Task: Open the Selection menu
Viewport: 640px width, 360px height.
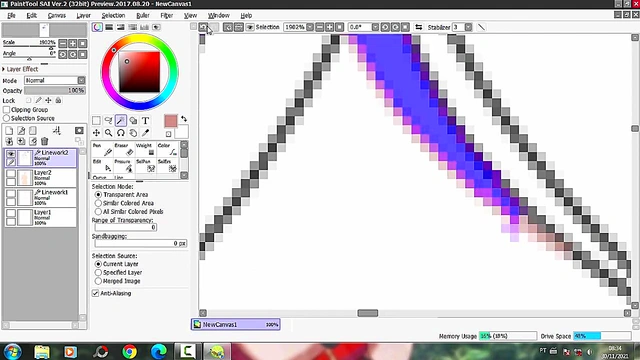Action: pos(113,16)
